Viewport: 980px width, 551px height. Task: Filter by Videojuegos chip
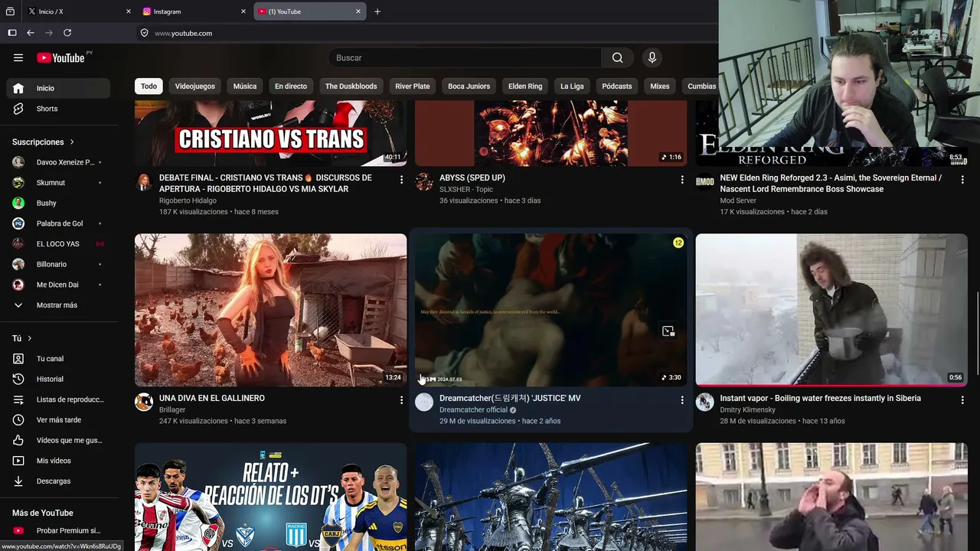(195, 86)
